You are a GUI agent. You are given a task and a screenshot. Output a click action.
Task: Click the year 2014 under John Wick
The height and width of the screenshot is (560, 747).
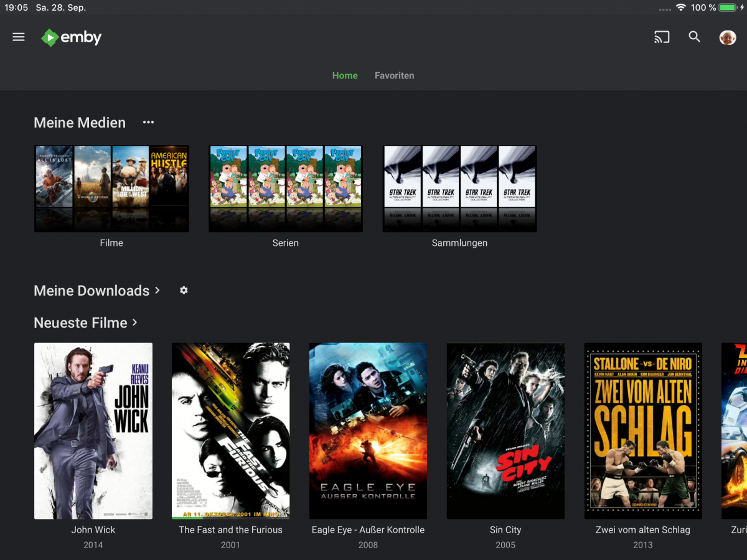click(x=93, y=545)
